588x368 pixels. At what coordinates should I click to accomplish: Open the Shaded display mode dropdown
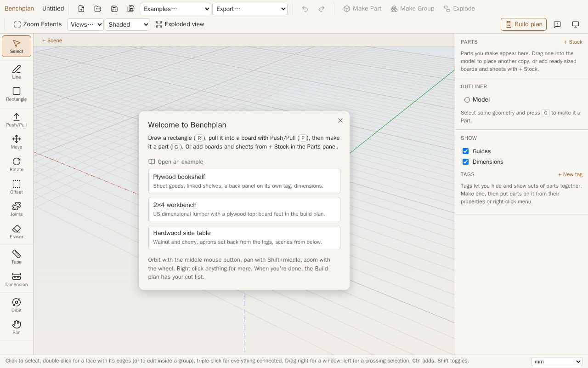coord(127,24)
